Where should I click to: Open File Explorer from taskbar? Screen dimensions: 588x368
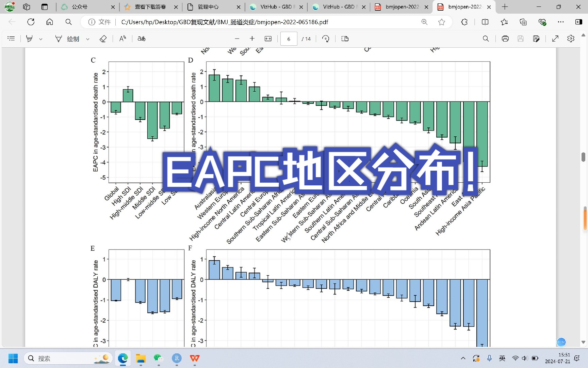pos(141,358)
